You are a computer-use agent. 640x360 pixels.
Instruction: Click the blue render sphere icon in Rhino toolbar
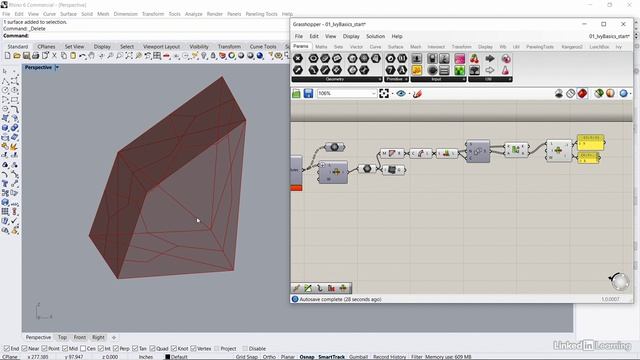click(x=260, y=56)
